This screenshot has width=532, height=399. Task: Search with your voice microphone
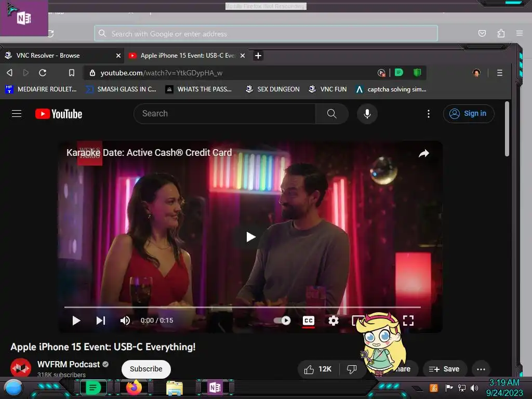[367, 114]
